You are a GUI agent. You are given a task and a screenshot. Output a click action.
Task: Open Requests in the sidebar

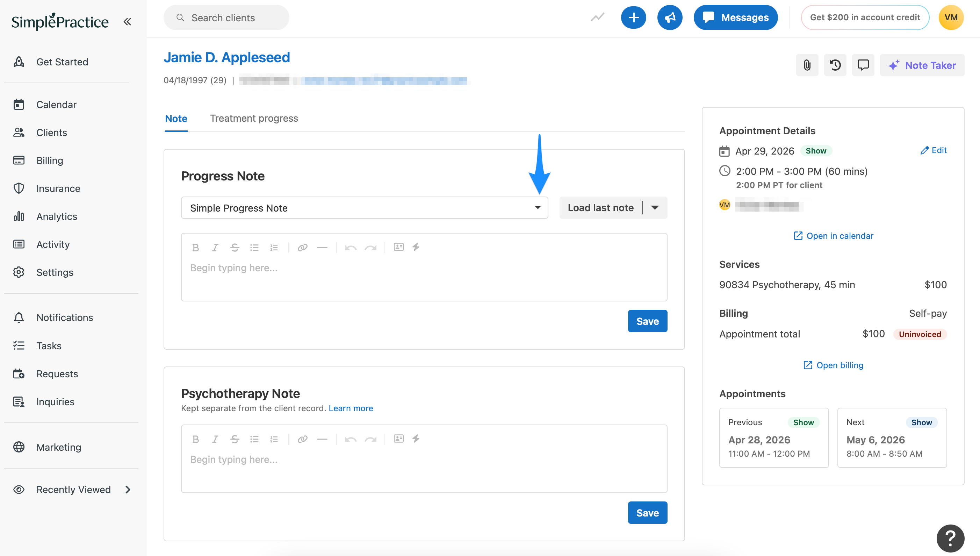click(x=57, y=373)
